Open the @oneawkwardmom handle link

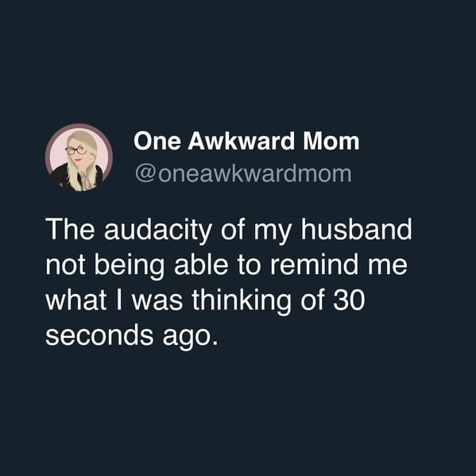coord(243,174)
